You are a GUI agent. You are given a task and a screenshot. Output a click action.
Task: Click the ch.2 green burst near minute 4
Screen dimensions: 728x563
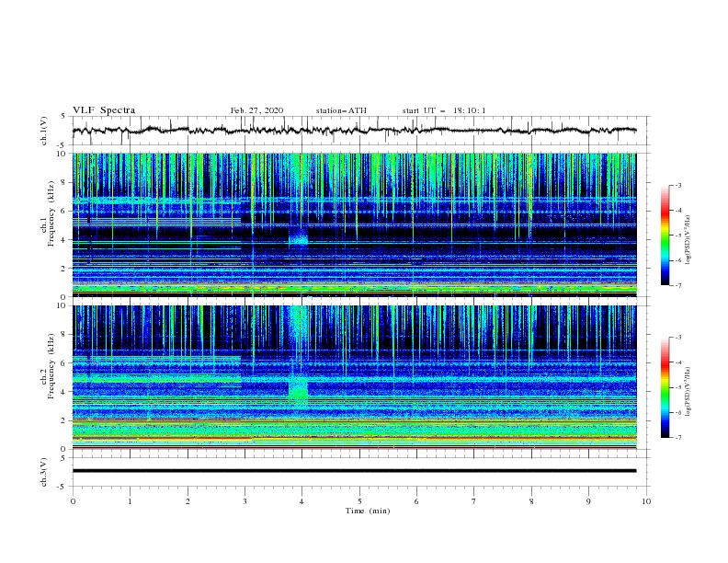pos(298,387)
